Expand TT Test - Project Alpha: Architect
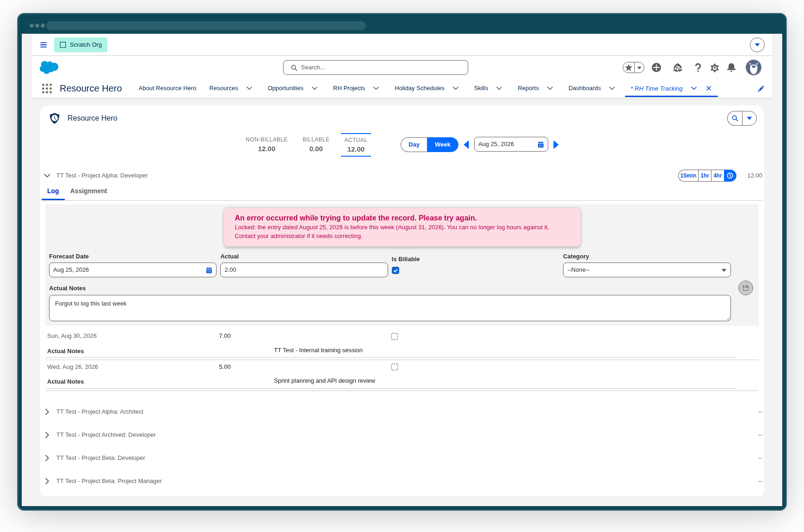The width and height of the screenshot is (804, 532). (x=47, y=412)
